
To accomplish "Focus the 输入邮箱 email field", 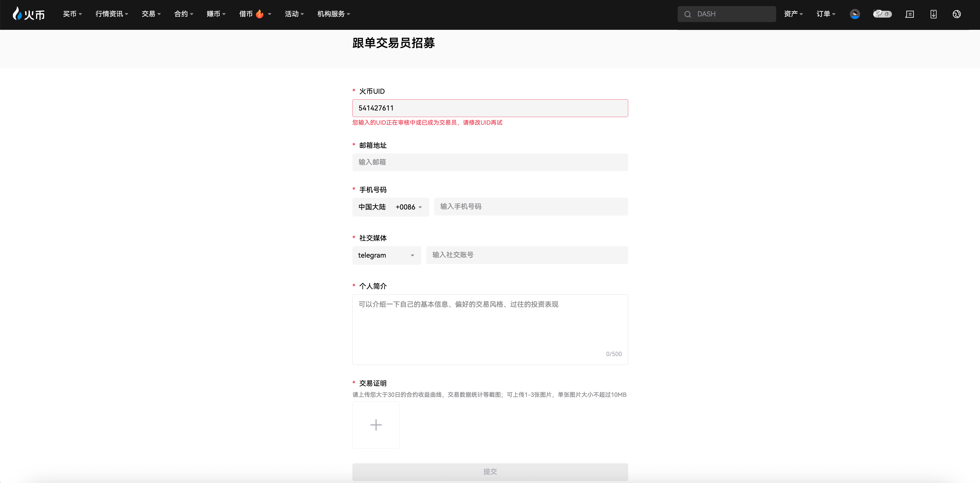I will coord(490,162).
